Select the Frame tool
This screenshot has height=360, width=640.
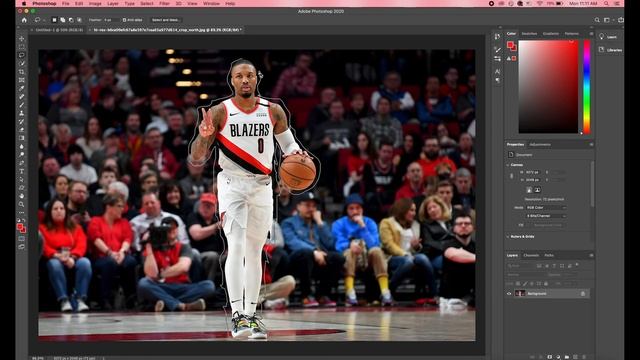tap(22, 80)
